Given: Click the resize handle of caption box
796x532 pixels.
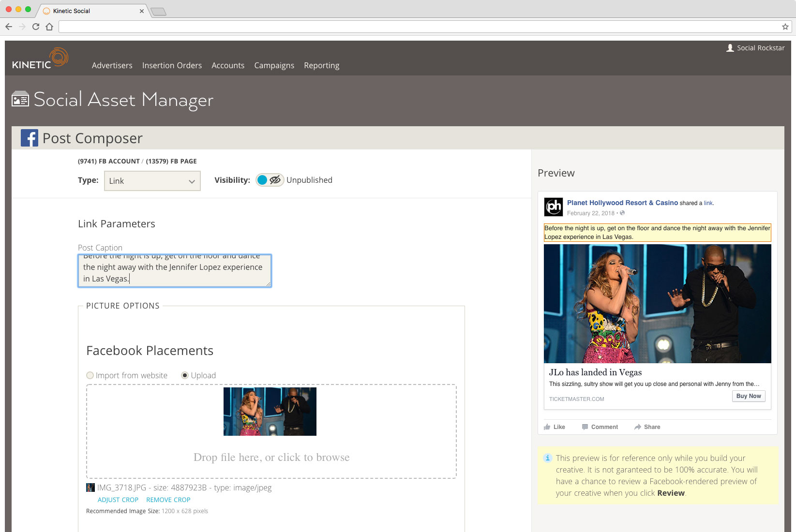Looking at the screenshot, I should (268, 284).
